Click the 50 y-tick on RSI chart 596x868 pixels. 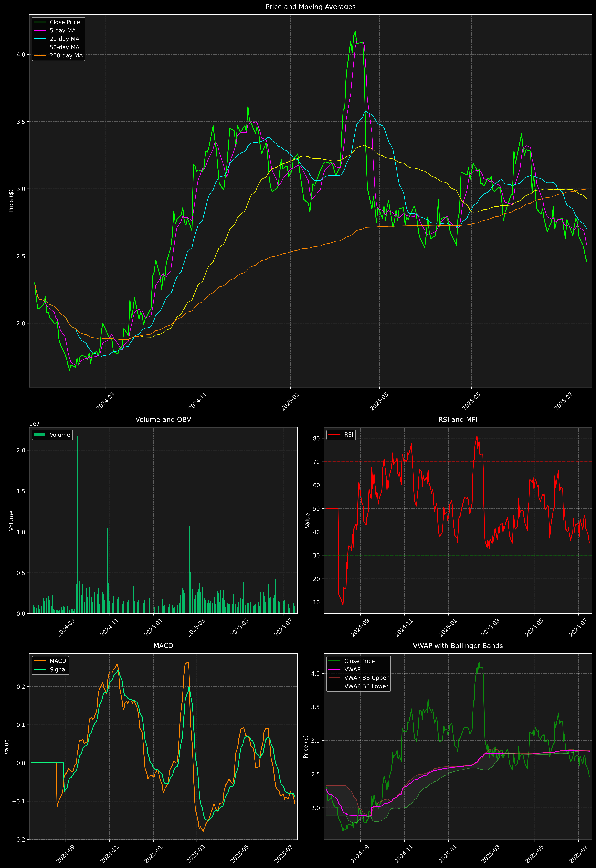(317, 509)
